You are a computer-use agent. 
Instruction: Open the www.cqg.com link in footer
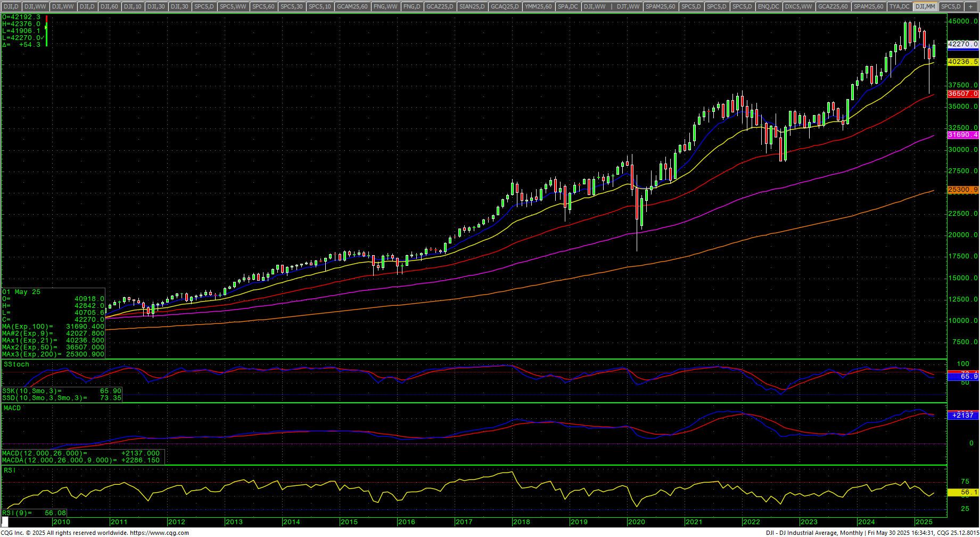coord(159,533)
